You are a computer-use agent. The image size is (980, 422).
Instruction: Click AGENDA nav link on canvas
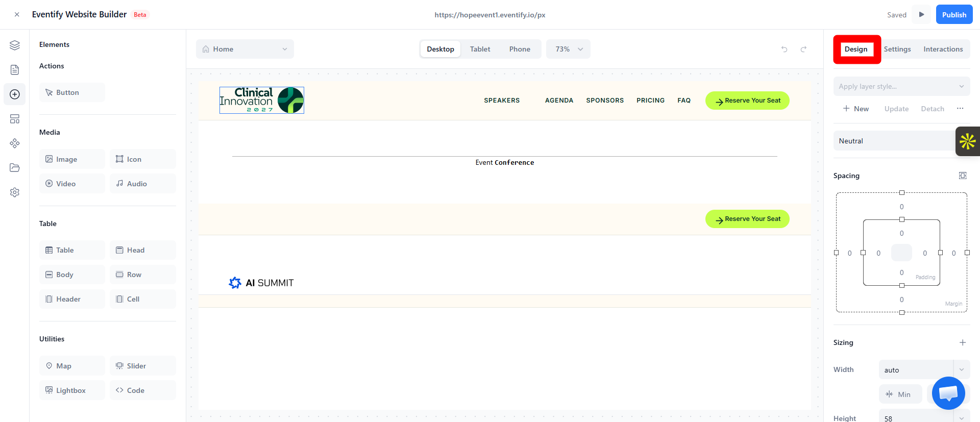(559, 101)
